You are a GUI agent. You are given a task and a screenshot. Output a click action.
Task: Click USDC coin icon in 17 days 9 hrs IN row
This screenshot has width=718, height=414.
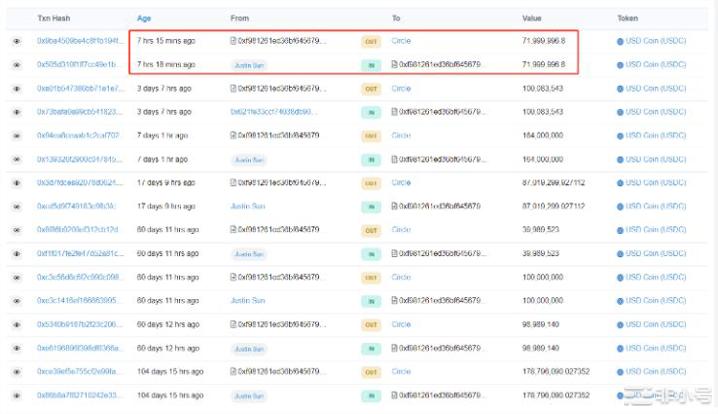(x=620, y=207)
